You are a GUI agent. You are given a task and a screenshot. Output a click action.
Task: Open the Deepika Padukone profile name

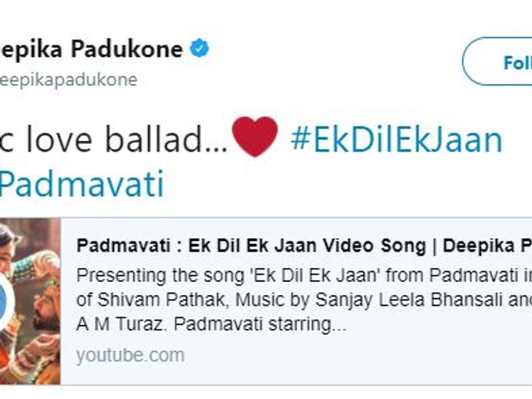pos(92,49)
